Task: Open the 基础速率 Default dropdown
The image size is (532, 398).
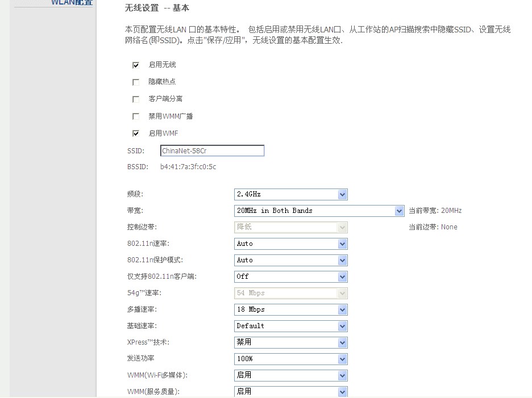Action: tap(291, 326)
